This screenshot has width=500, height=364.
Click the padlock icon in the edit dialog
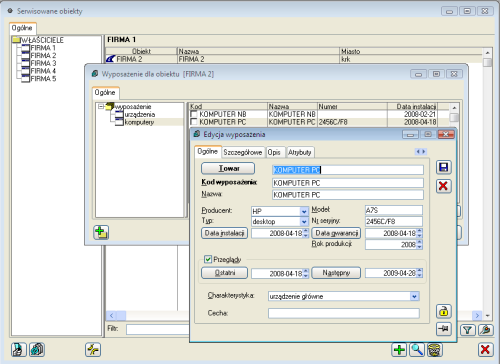click(444, 311)
